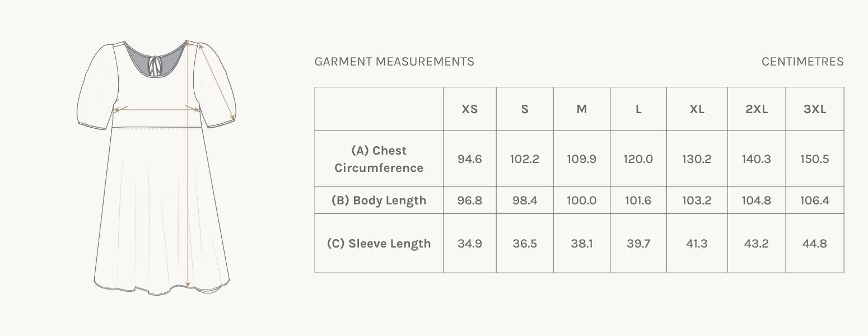Click the 34.9 sleeve length cell
868x336 pixels.
click(469, 244)
